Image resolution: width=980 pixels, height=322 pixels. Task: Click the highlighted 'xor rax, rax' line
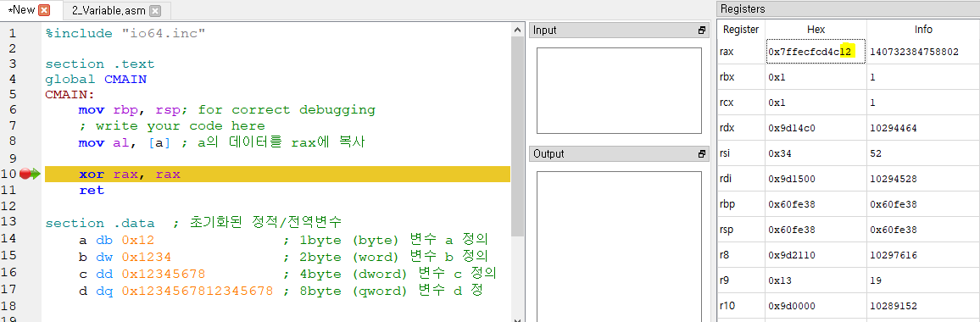coord(277,174)
